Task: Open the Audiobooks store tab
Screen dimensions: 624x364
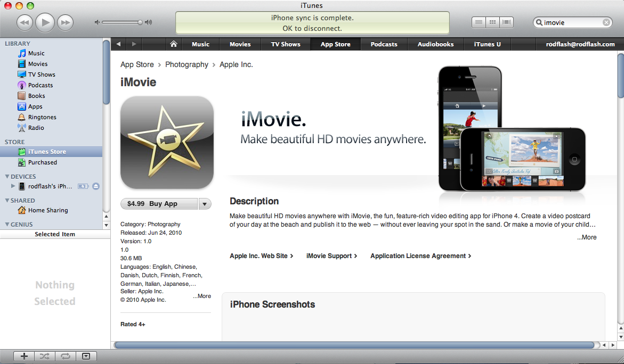Action: point(435,44)
